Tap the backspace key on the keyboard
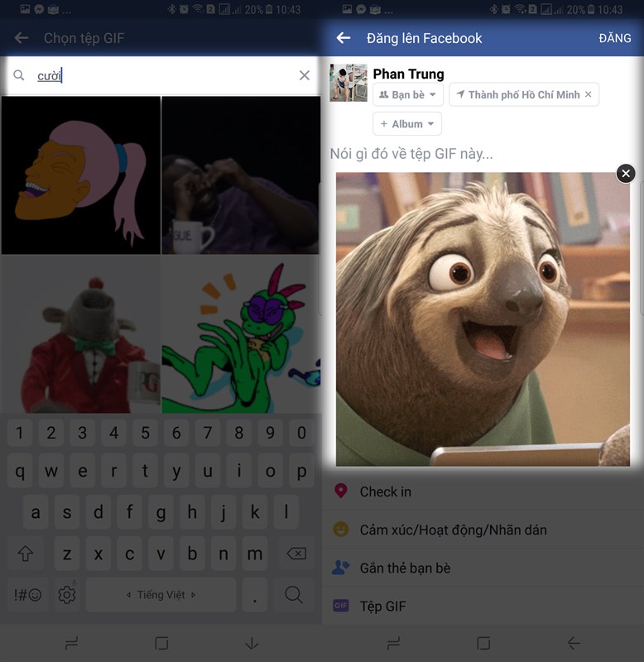 296,554
